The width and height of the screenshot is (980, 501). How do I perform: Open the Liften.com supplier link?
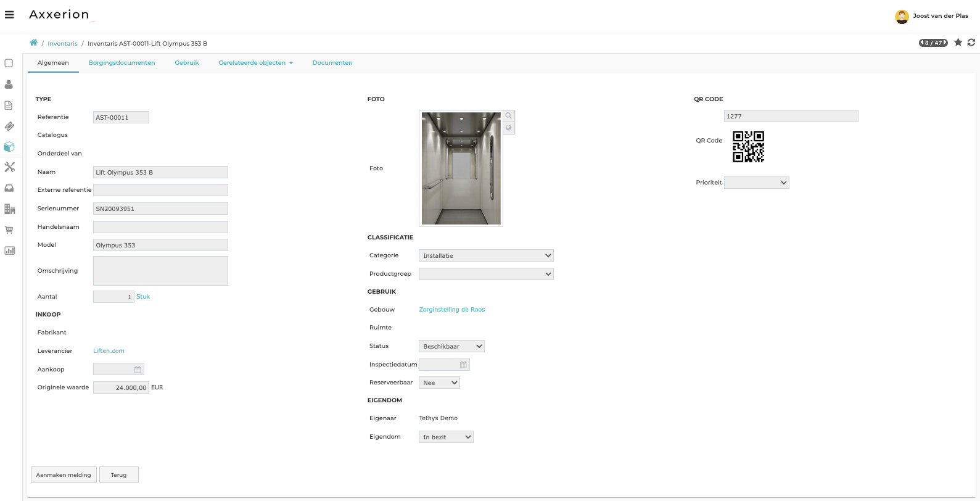click(109, 351)
